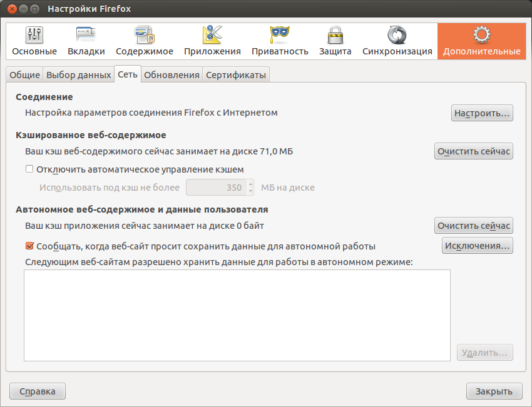This screenshot has width=532, height=407.
Task: Open the Защита padlock pane
Action: 335,41
